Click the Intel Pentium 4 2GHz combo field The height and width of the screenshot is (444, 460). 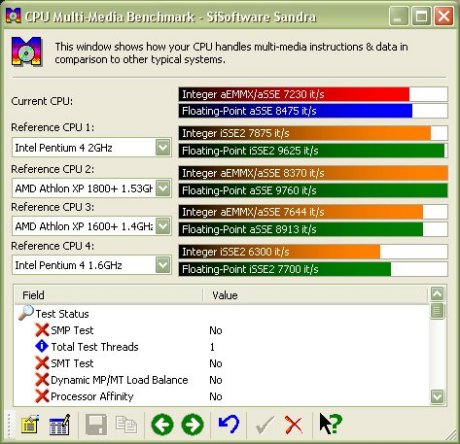coord(92,147)
